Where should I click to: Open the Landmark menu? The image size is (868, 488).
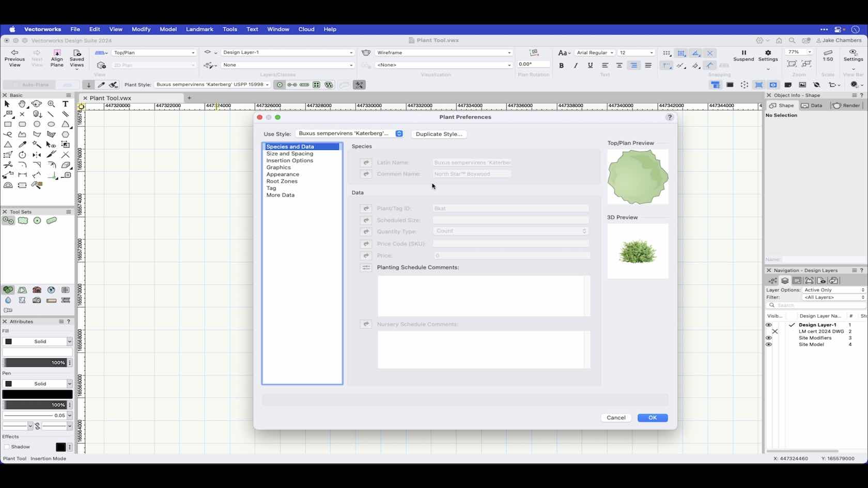(x=199, y=29)
